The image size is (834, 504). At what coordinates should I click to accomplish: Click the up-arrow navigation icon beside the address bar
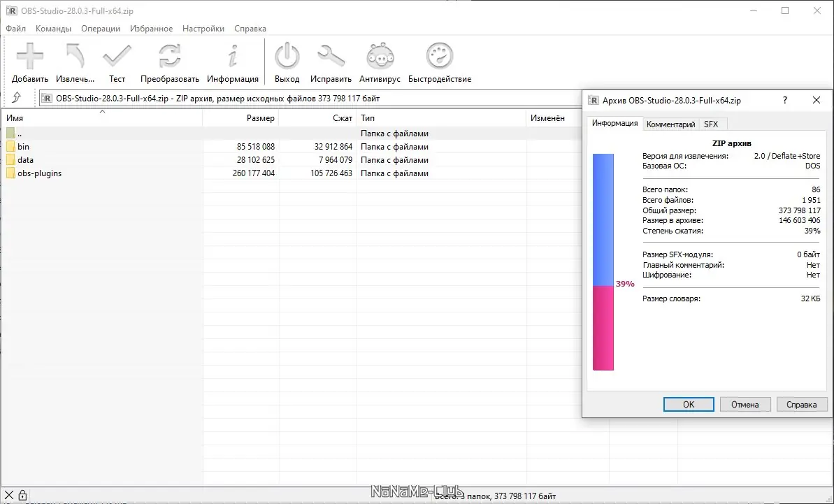pyautogui.click(x=17, y=98)
